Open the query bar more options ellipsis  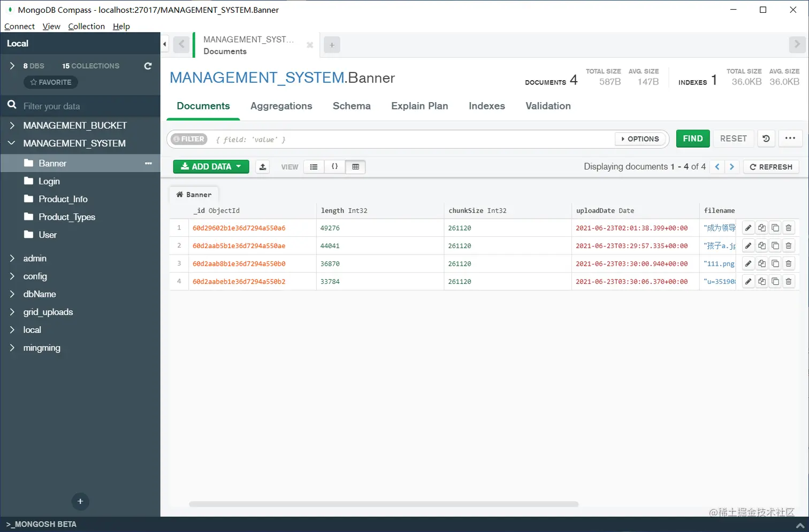790,138
